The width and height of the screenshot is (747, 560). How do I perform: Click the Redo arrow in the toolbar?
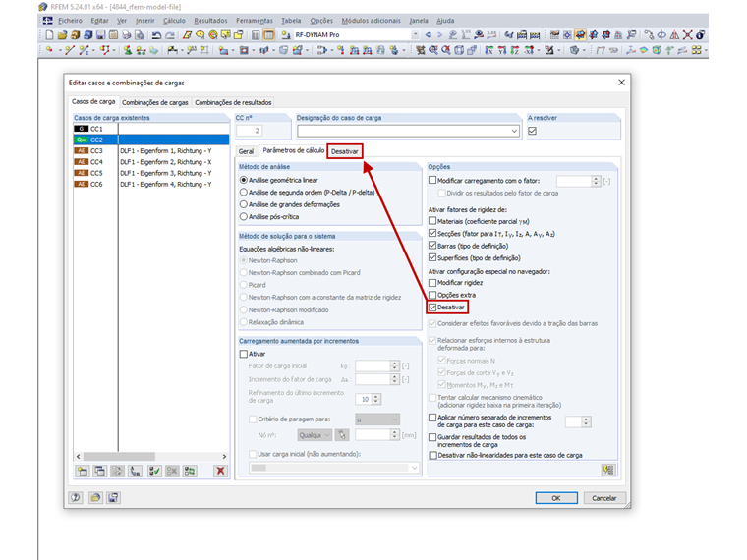coord(170,35)
